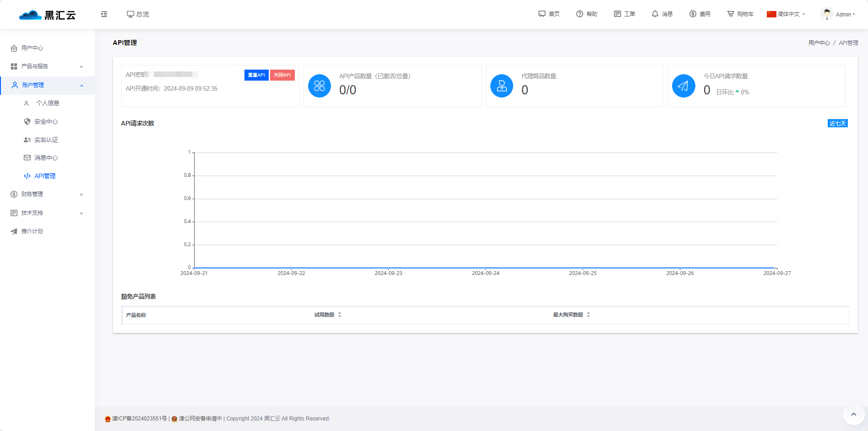
Task: Collapse the sidebar with the menu-fold icon
Action: [104, 14]
